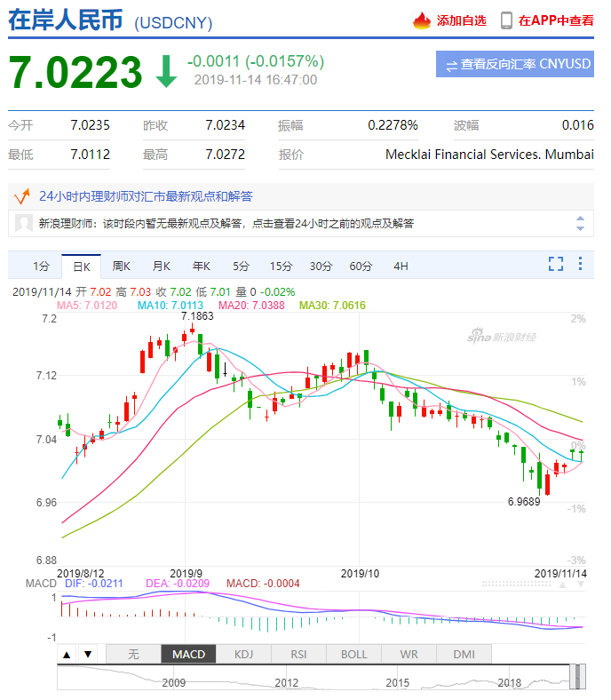Show the 1分 minute chart
This screenshot has height=700, width=611.
point(41,266)
